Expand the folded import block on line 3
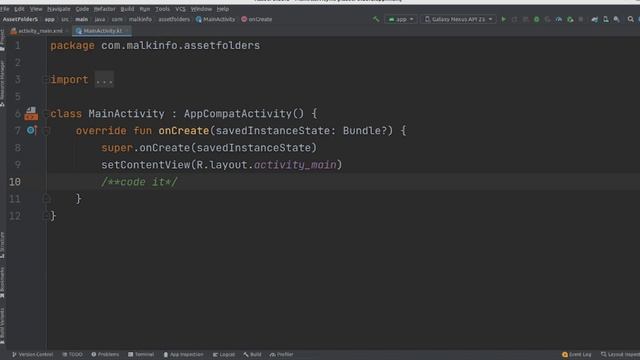This screenshot has width=640, height=360. tap(46, 80)
